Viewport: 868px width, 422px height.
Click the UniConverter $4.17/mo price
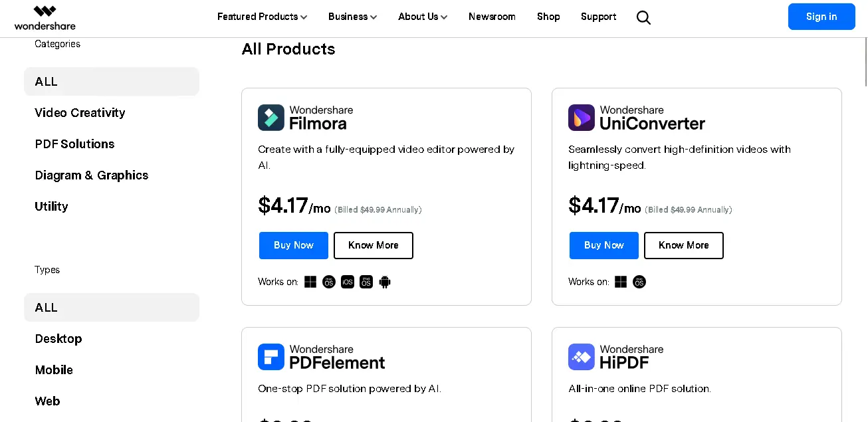[x=604, y=206]
